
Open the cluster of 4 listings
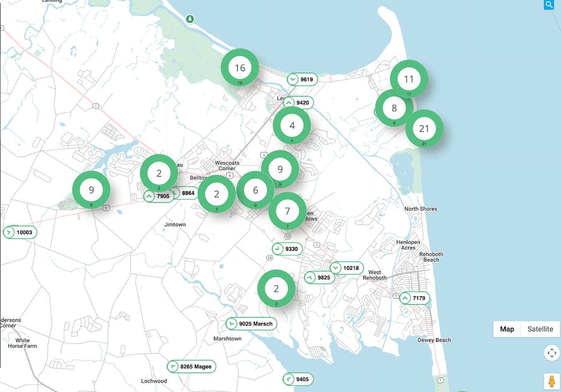pos(292,125)
